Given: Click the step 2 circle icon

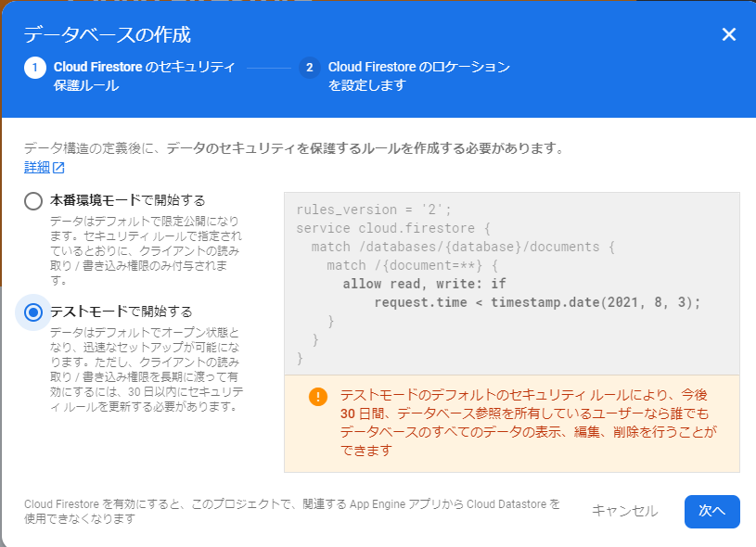Looking at the screenshot, I should pos(310,68).
